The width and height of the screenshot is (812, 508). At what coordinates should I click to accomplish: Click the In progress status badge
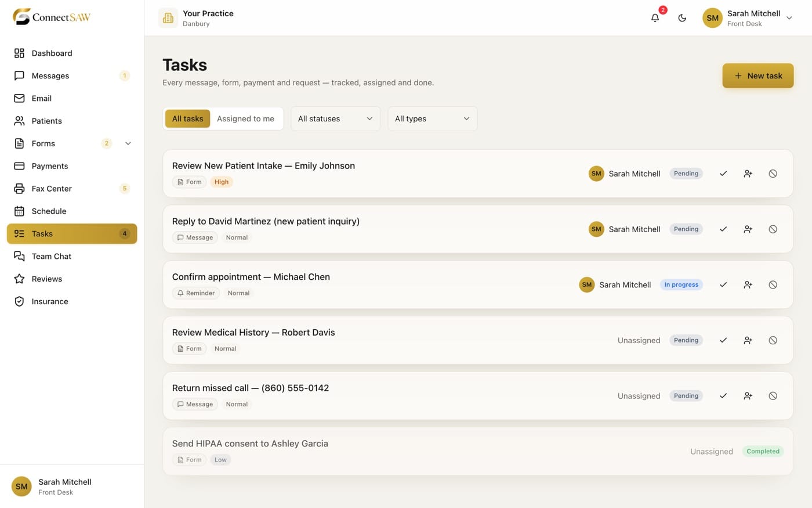tap(681, 284)
